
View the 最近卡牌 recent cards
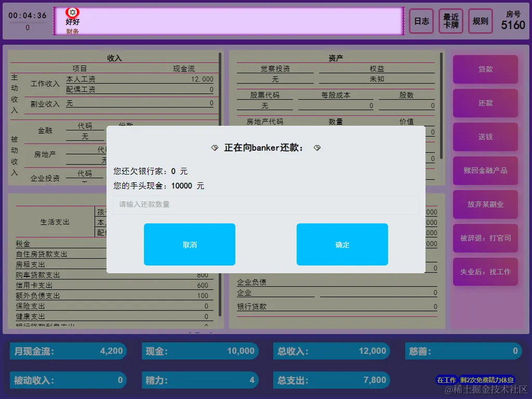pos(450,21)
